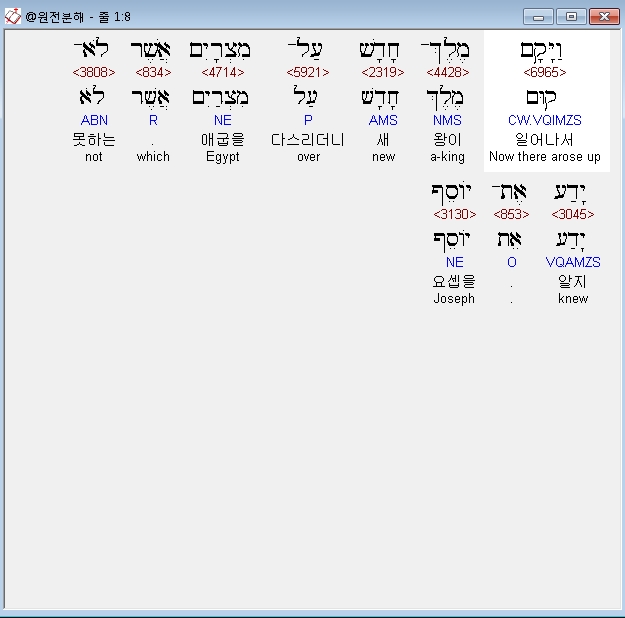Click Strong's number <834>
This screenshot has width=625, height=618.
pyautogui.click(x=153, y=72)
